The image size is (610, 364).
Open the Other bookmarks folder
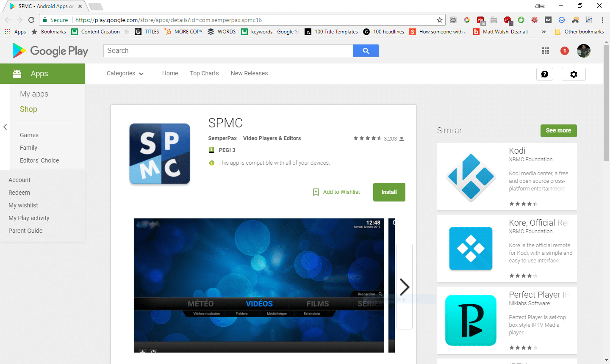[x=579, y=32]
